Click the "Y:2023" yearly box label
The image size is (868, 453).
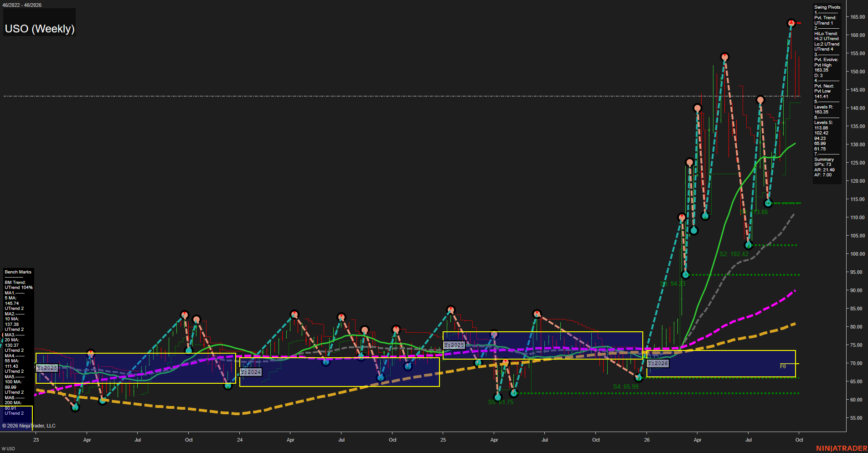tap(47, 368)
